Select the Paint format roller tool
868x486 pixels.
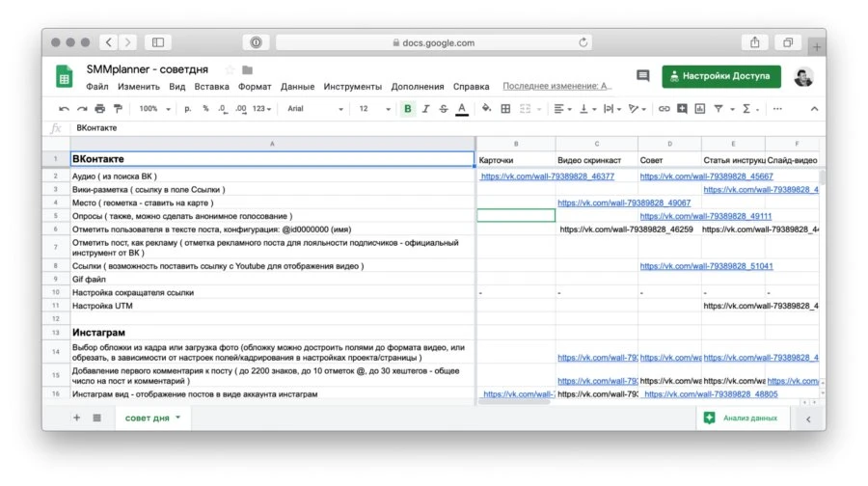(118, 109)
